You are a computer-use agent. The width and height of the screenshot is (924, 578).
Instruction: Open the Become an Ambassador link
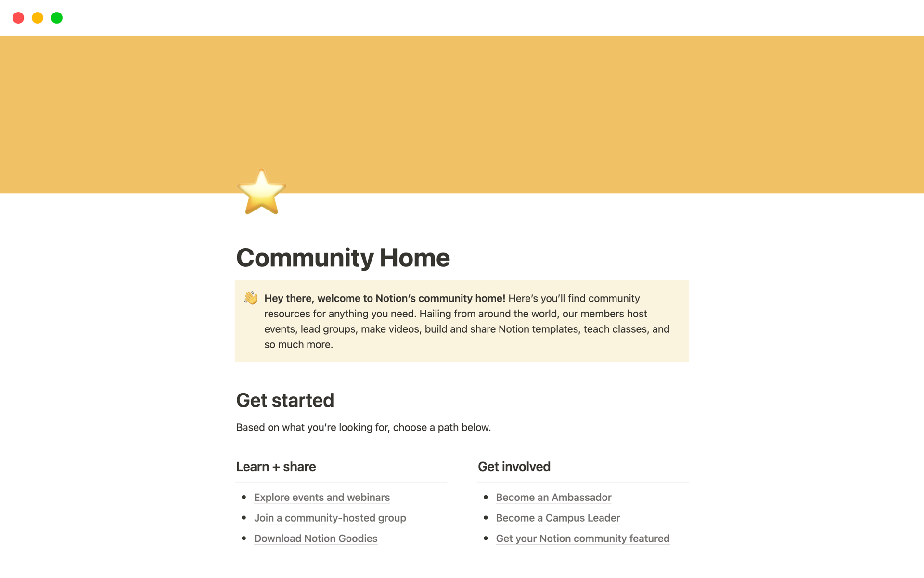pyautogui.click(x=553, y=497)
